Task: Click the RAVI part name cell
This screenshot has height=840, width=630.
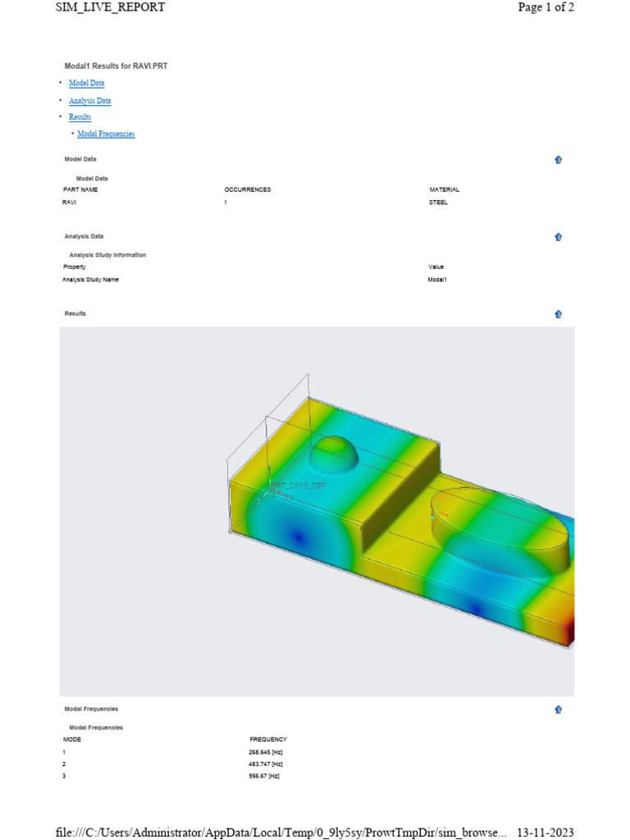Action: coord(69,202)
